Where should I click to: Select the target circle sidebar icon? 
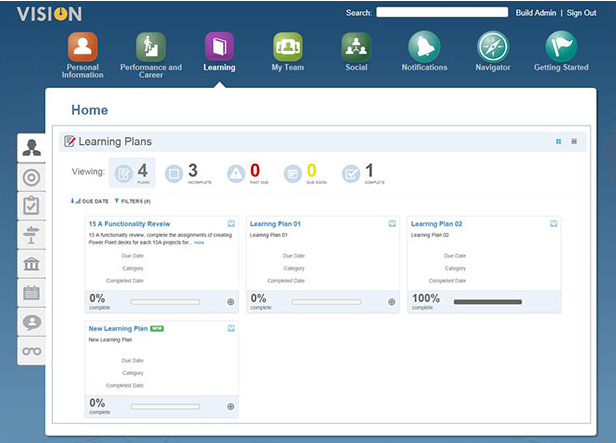(x=31, y=178)
